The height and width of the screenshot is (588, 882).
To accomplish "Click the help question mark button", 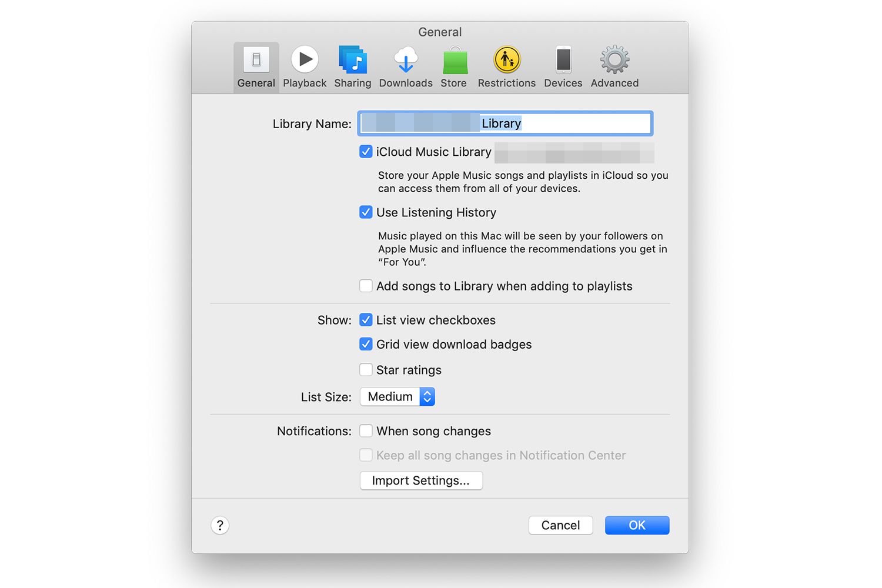I will [220, 525].
